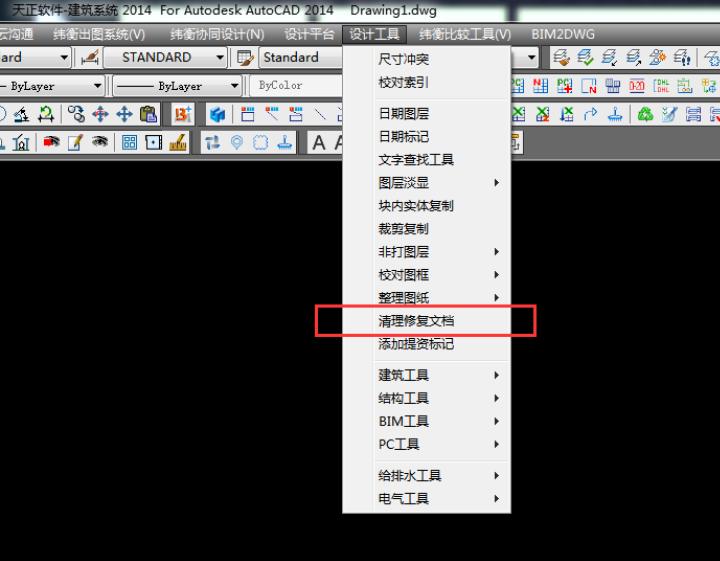Image resolution: width=720 pixels, height=561 pixels.
Task: Toggle the gray eye visibility icon
Action: (x=99, y=142)
